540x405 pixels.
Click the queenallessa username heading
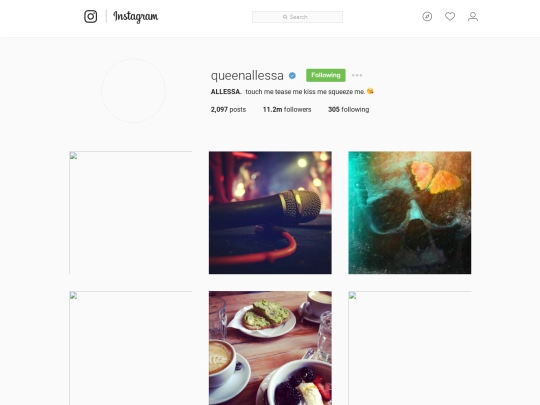247,75
